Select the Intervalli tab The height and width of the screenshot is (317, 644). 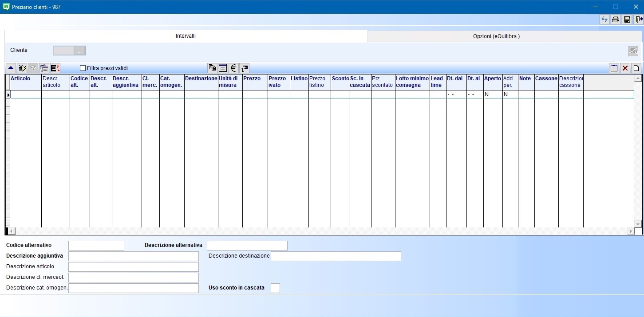tap(186, 36)
